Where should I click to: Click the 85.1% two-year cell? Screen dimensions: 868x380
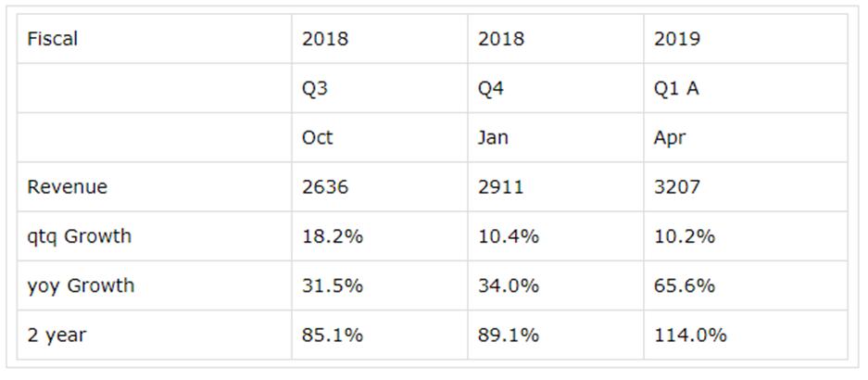[x=333, y=335]
